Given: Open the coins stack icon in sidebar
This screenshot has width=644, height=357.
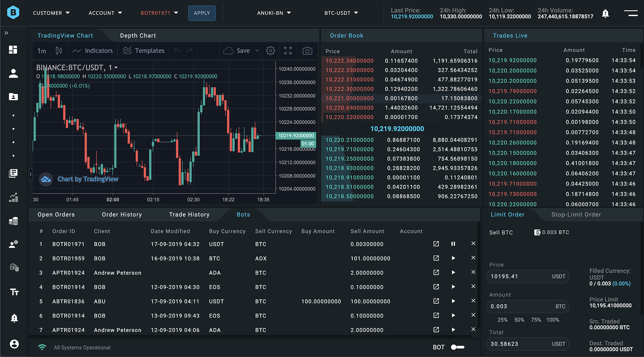Looking at the screenshot, I should (13, 221).
